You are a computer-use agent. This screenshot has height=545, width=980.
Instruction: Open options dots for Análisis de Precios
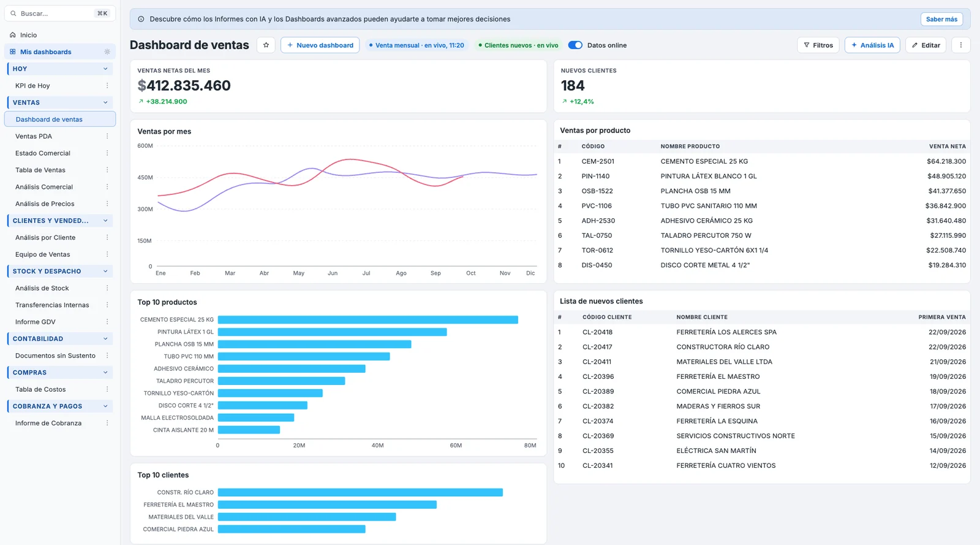point(107,204)
